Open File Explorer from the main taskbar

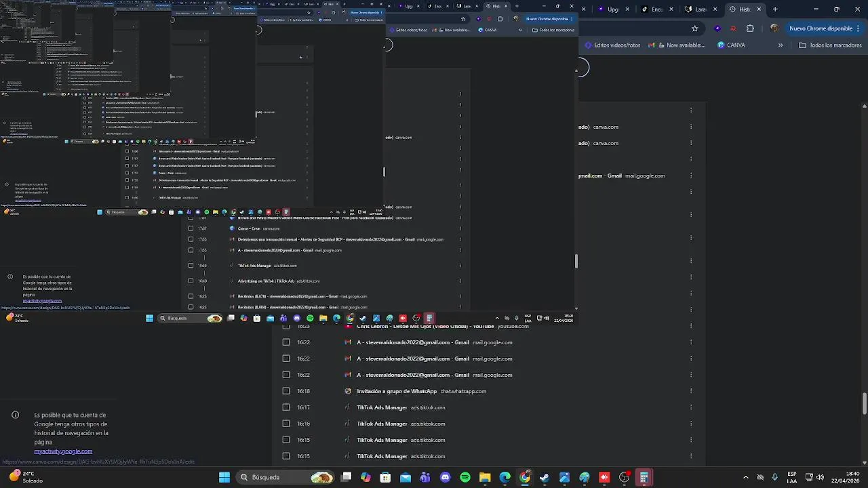[x=485, y=477]
